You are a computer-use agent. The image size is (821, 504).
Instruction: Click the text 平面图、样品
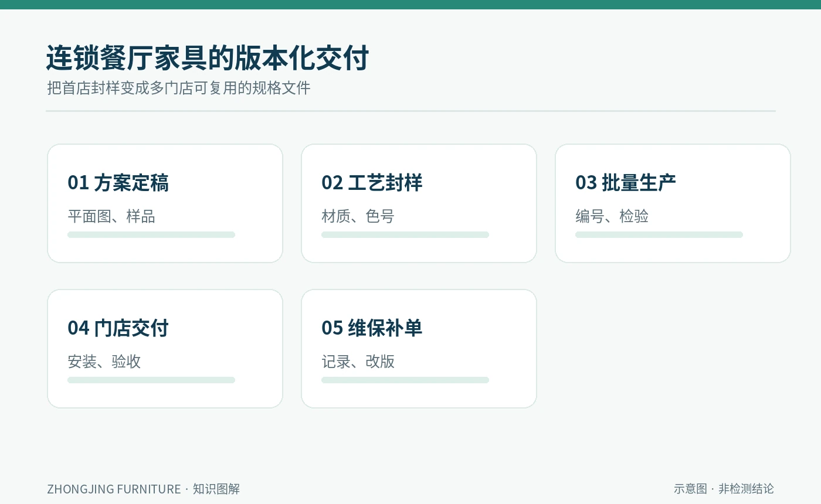click(111, 216)
